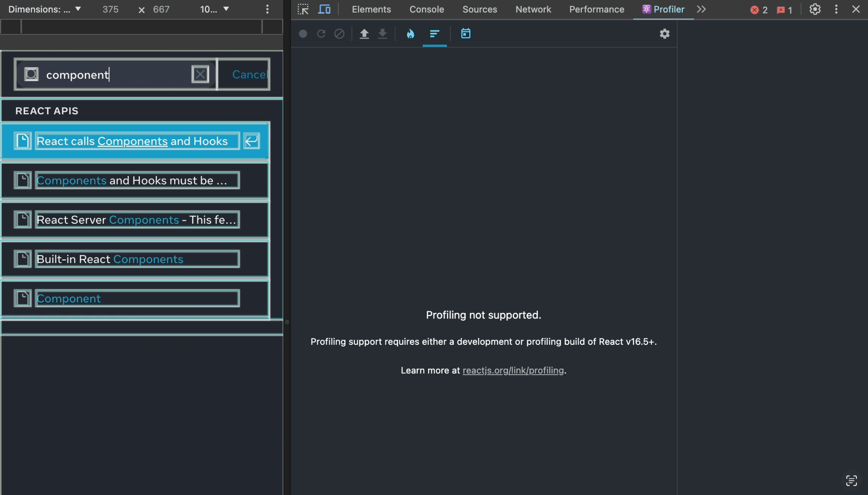Click the 'Profiling not supported.' message

click(483, 315)
